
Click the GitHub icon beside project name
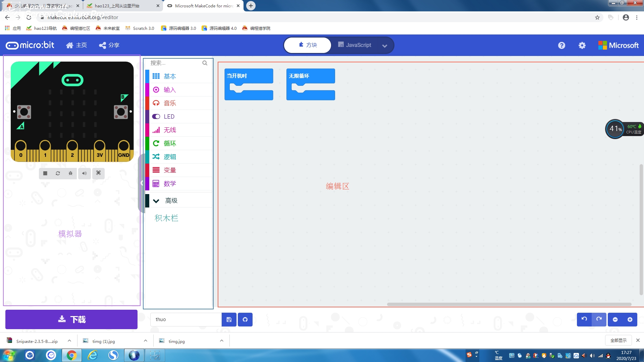(x=245, y=320)
